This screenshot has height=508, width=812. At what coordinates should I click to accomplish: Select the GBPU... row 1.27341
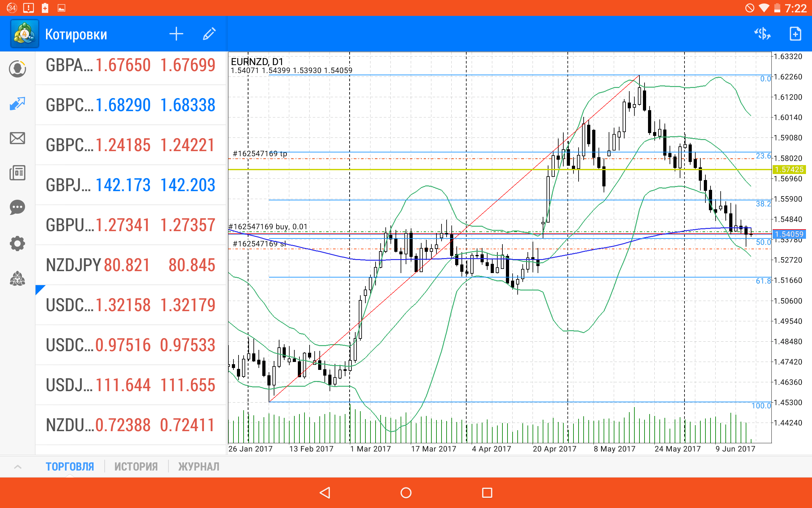coord(131,225)
